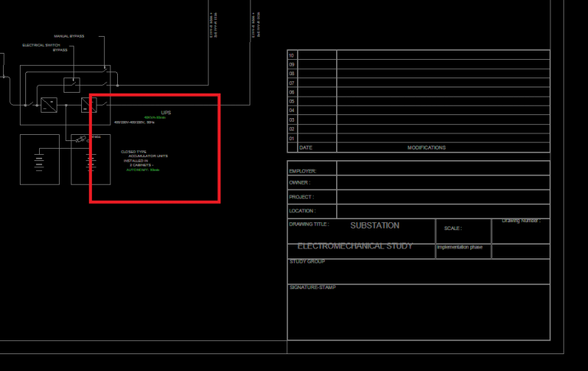Select the green AUTONOMY 30min text

coord(142,169)
